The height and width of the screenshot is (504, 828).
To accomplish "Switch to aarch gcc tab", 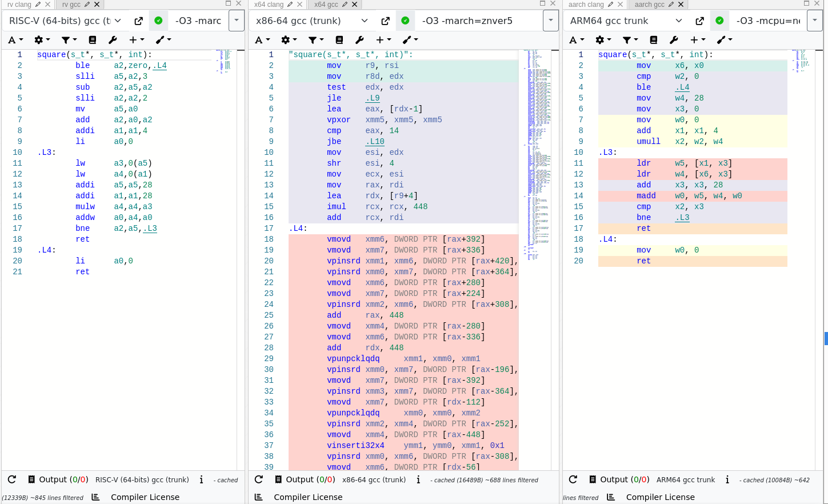I will [x=649, y=4].
